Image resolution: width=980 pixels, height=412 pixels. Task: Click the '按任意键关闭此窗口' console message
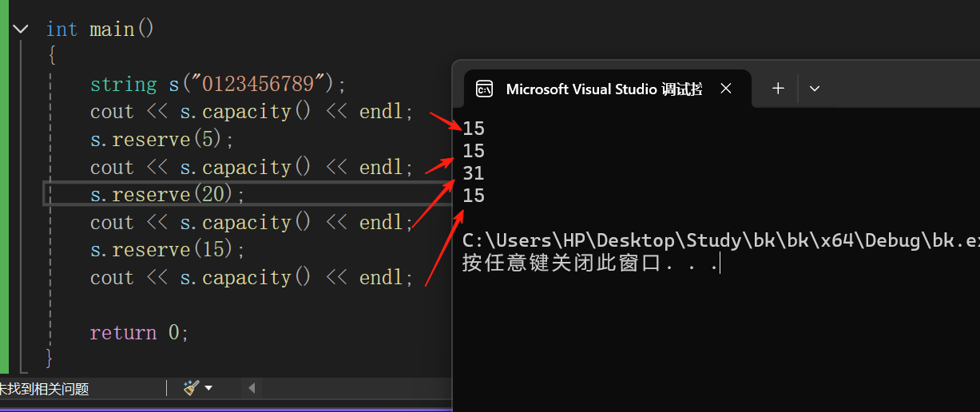click(x=591, y=263)
